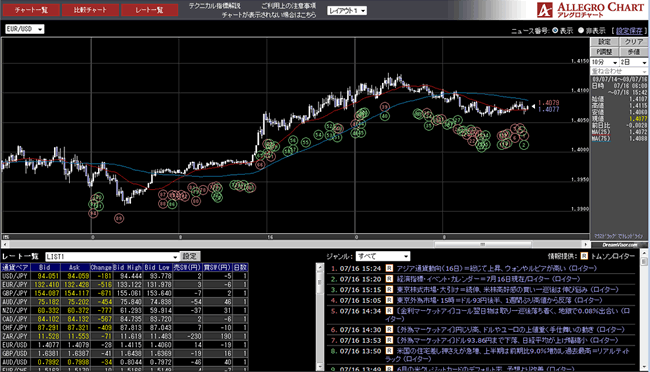The image size is (650, 372).
Task: Open news headline 1 アジア通貨動向
Action: [x=497, y=268]
